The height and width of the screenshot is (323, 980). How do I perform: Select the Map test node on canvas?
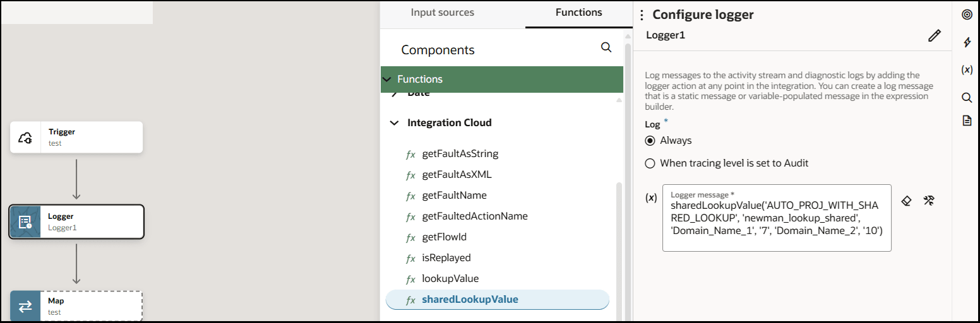(x=76, y=306)
